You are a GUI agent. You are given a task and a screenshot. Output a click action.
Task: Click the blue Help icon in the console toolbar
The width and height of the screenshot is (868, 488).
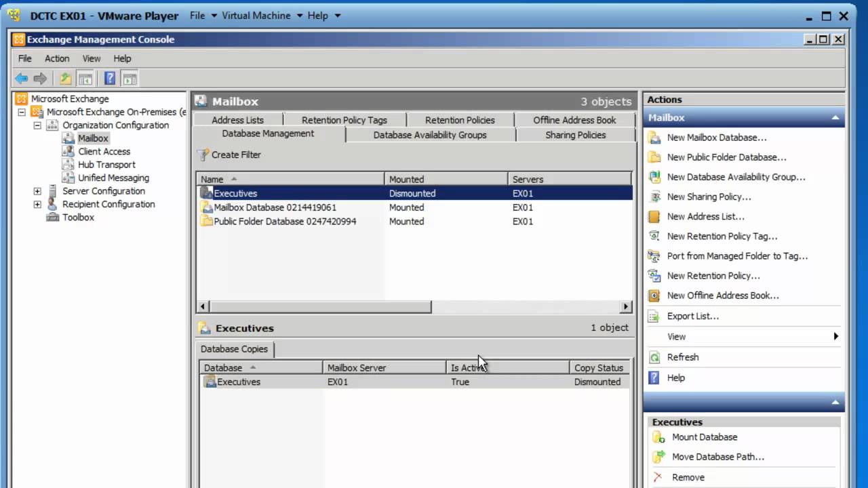110,79
